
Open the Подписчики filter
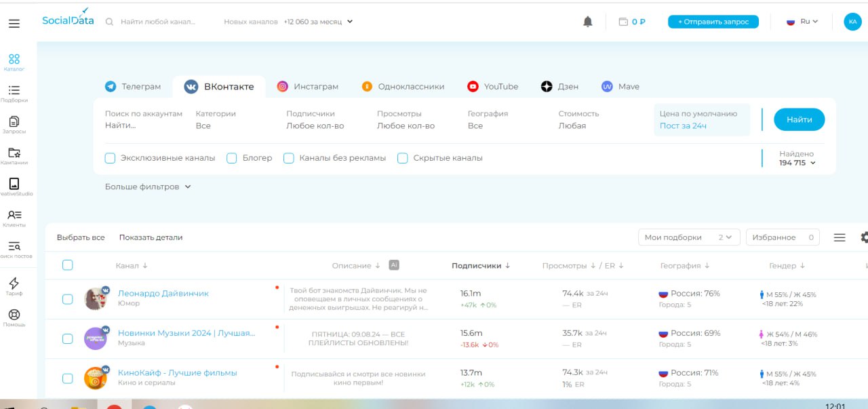(x=315, y=119)
